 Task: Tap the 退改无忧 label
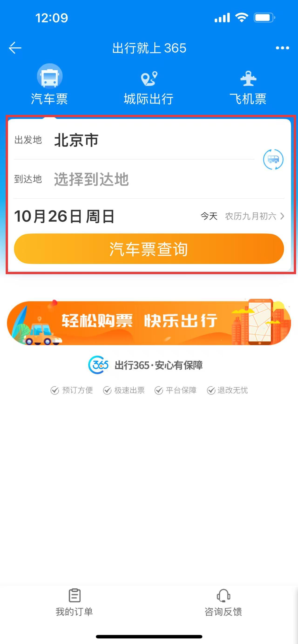click(x=232, y=390)
